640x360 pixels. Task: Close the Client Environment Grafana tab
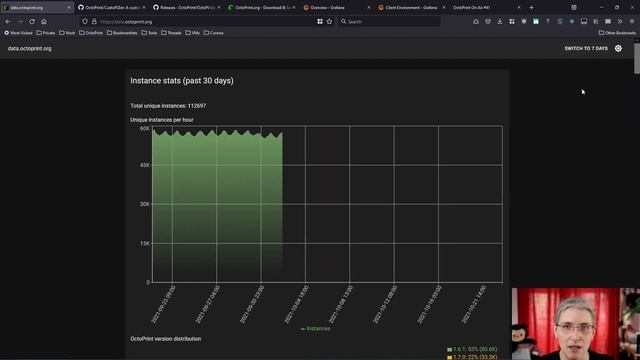click(444, 7)
